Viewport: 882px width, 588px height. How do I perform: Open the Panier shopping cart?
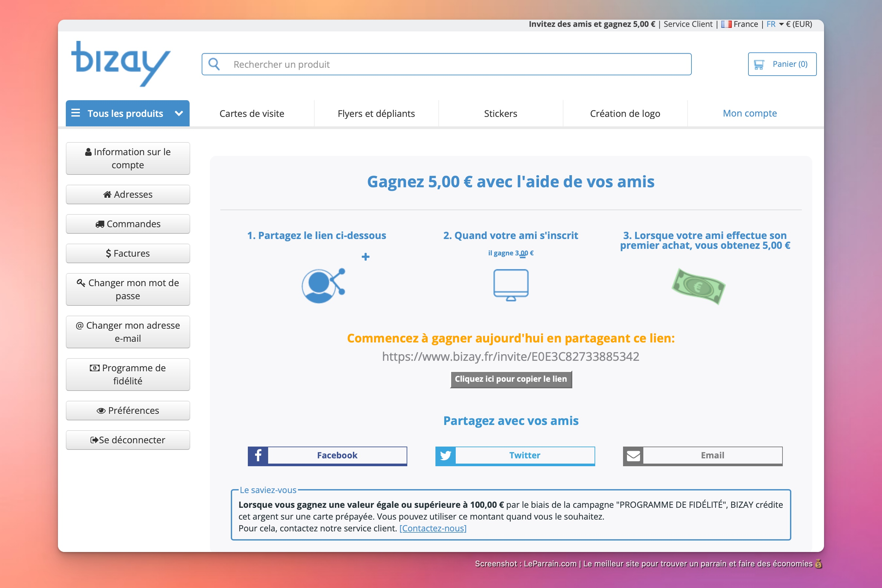[x=782, y=64]
